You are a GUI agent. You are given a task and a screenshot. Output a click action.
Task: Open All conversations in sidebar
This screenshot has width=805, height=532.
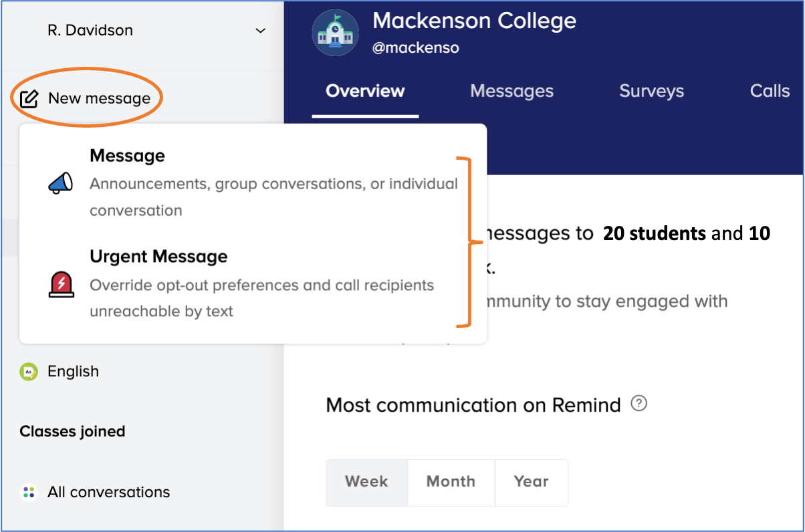108,493
